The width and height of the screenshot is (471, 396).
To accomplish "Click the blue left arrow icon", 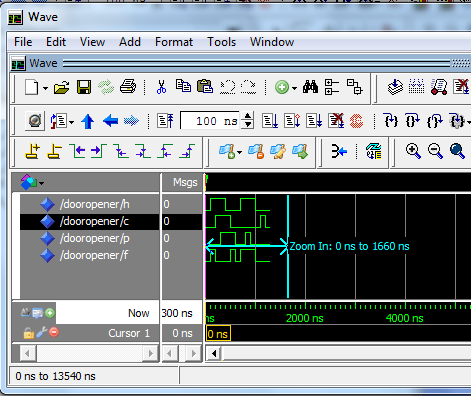I will (x=111, y=121).
